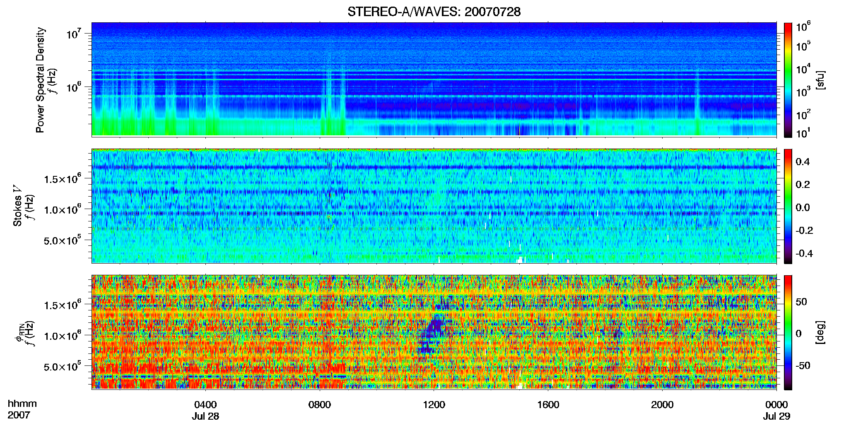This screenshot has width=868, height=447.
Task: Click the 1.0×10^6 tick in Stokes V panel
Action: tap(63, 209)
